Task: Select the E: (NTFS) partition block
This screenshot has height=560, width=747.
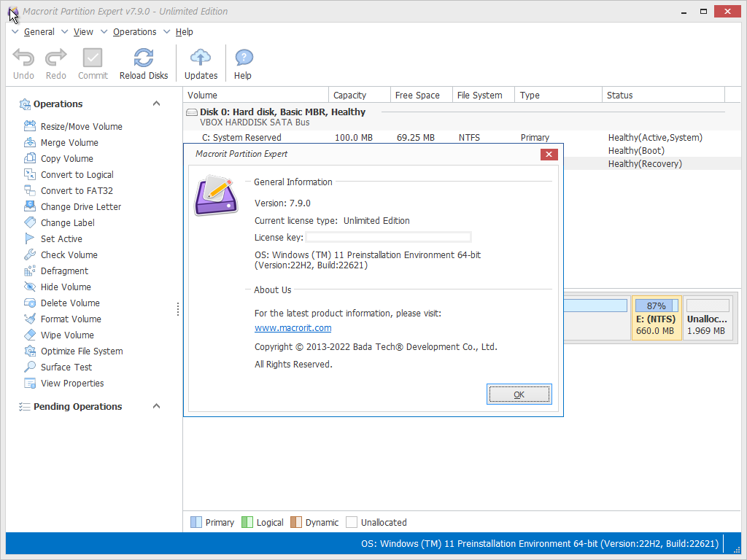Action: (x=656, y=318)
